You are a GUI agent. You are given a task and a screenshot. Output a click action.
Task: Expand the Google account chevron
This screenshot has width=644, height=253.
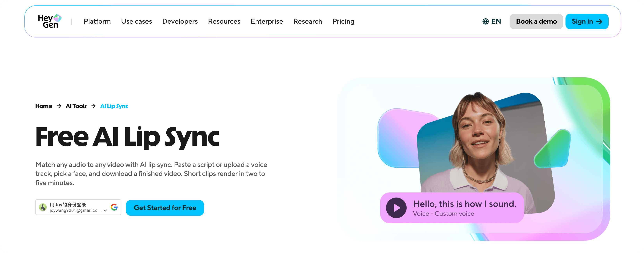click(x=105, y=210)
